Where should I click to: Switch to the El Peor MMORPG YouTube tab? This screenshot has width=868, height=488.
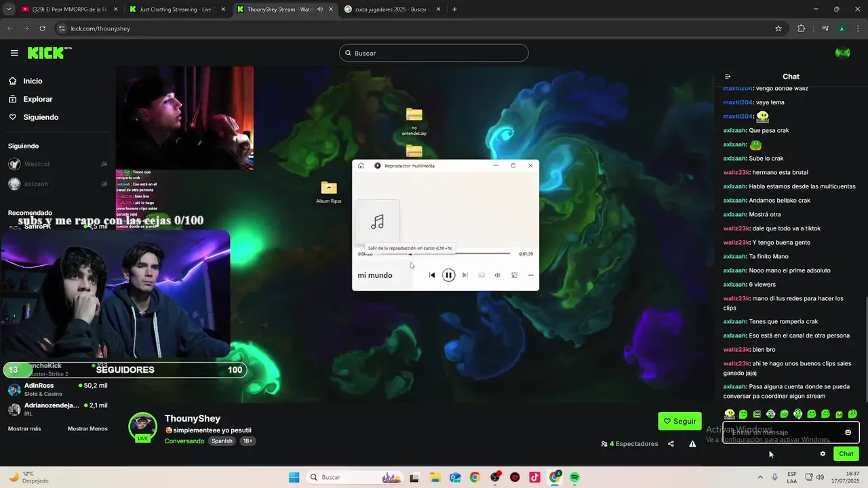(x=71, y=9)
